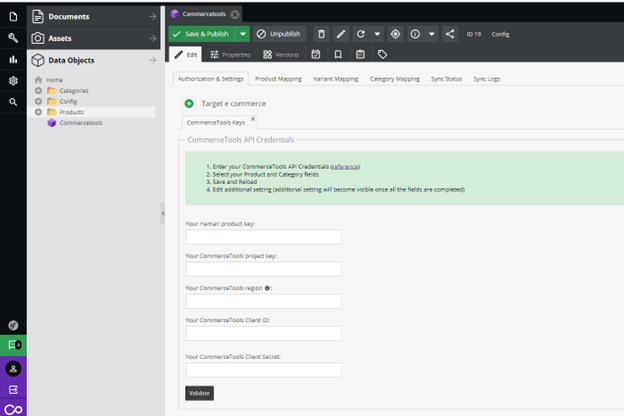
Task: Click the 'Config' class label in toolbar
Action: (x=500, y=34)
